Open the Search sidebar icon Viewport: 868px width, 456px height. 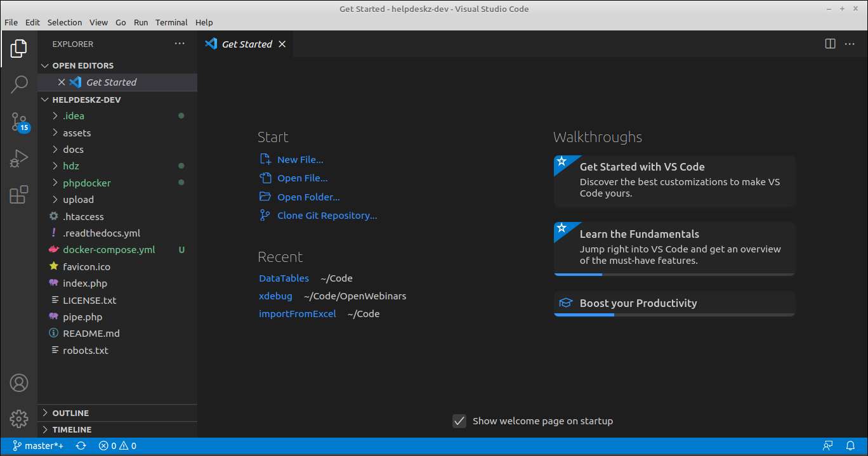pyautogui.click(x=19, y=83)
